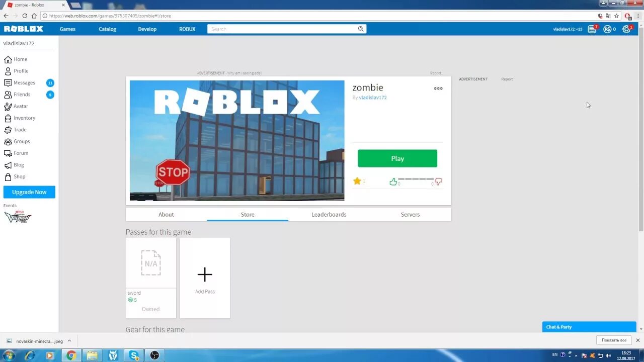Select the Store tab
The image size is (644, 362).
pos(248,214)
